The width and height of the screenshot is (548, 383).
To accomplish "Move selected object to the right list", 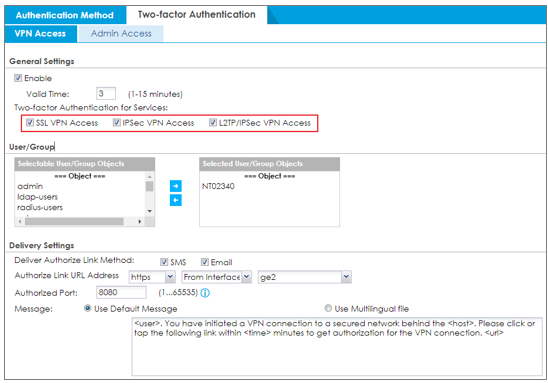I will click(x=175, y=186).
